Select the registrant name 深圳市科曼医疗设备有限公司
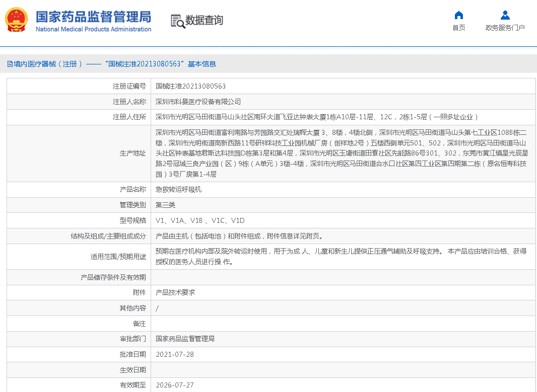Viewport: 537px width, 392px height. [198, 102]
